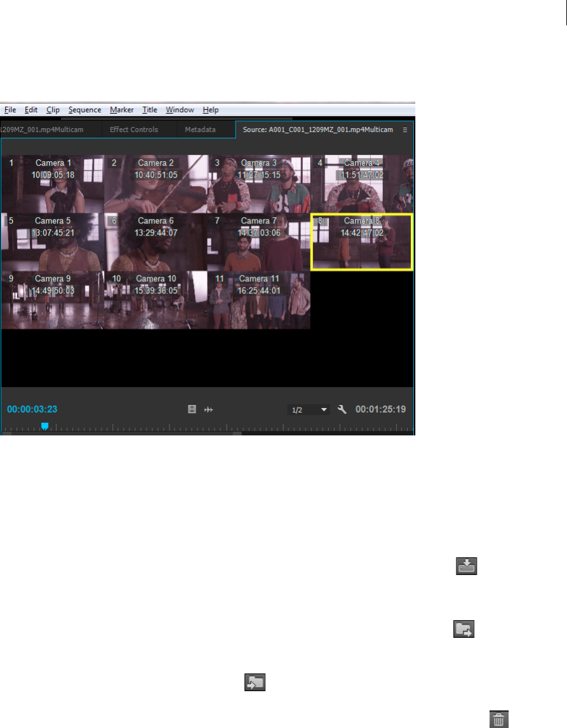The image size is (567, 728).
Task: Click the folder with incoming arrow icon
Action: [255, 682]
